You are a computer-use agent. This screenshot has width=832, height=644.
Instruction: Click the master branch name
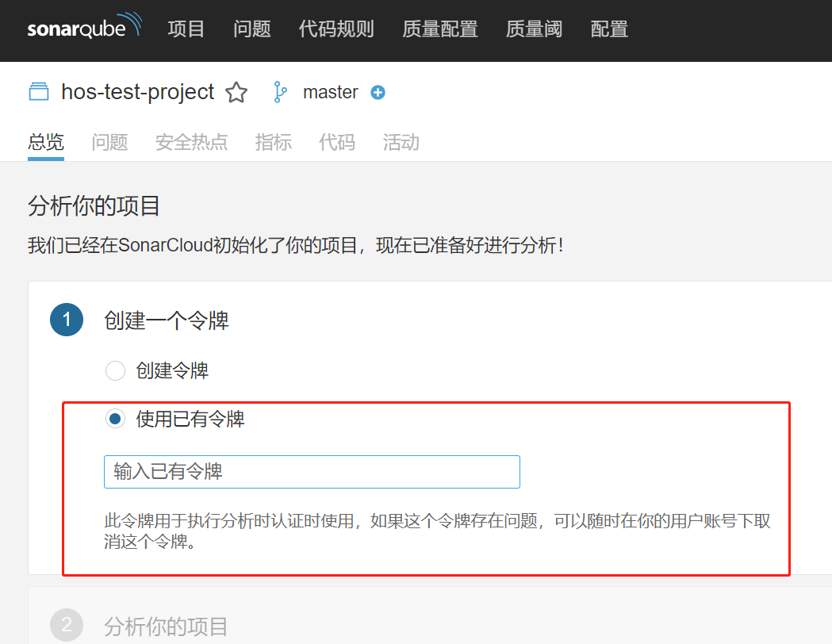(x=331, y=92)
